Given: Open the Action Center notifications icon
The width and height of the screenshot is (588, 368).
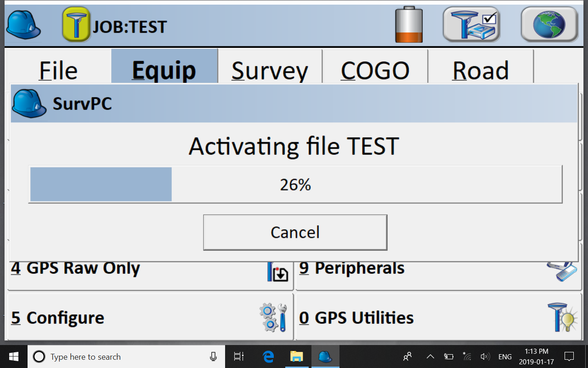Looking at the screenshot, I should [570, 356].
